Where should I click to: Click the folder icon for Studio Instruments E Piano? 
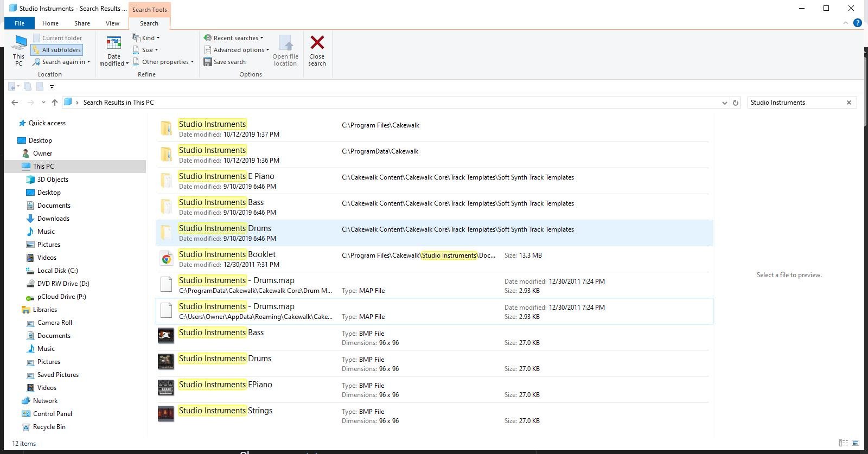pyautogui.click(x=167, y=181)
